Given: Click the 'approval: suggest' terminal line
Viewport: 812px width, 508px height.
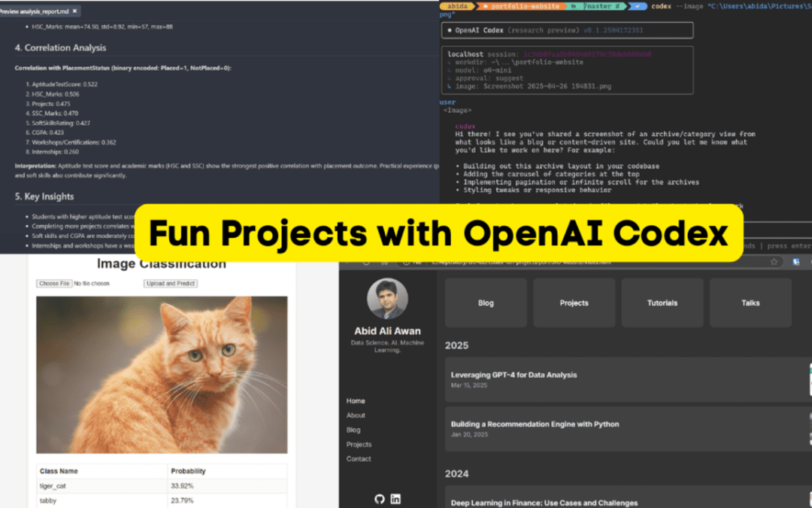Looking at the screenshot, I should tap(485, 78).
